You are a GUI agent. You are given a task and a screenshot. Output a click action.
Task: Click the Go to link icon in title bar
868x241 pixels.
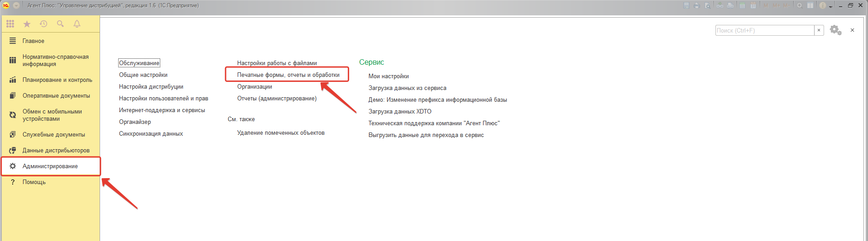730,5
